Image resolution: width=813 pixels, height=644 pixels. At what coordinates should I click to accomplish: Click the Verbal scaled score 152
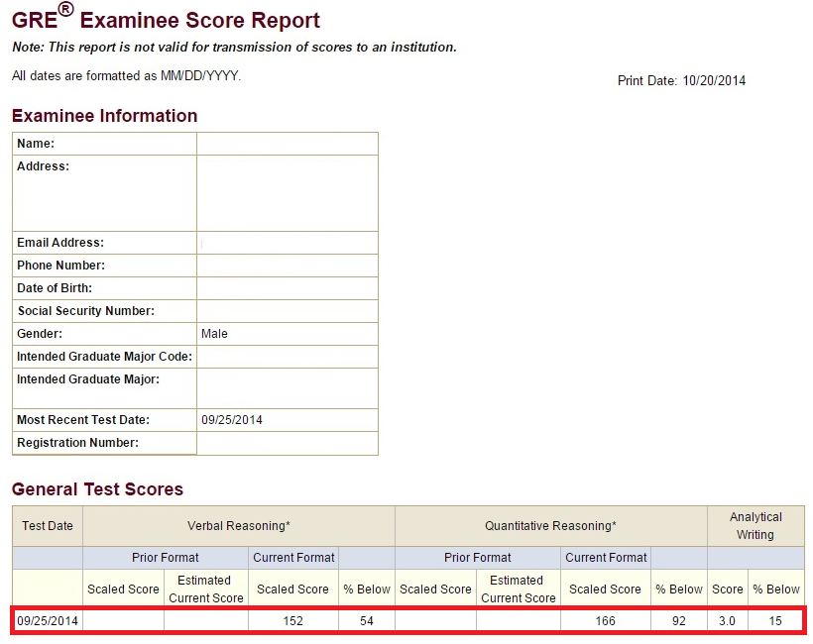[x=292, y=620]
